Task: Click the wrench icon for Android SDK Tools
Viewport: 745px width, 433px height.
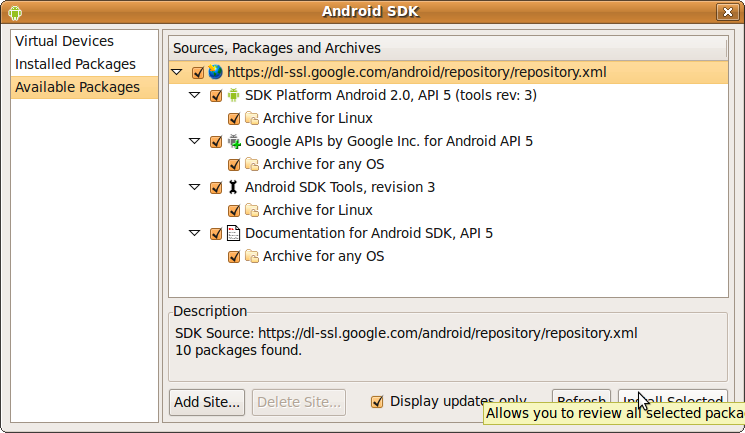Action: (x=233, y=187)
